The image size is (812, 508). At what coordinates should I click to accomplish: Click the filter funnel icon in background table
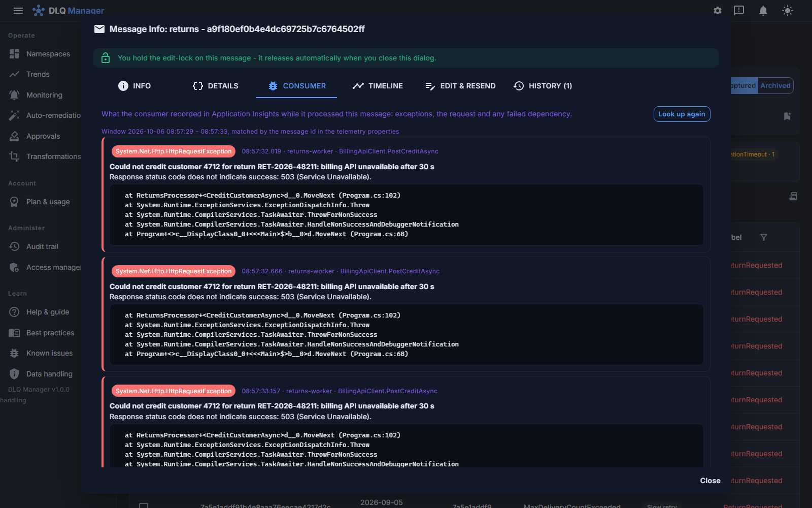point(764,237)
